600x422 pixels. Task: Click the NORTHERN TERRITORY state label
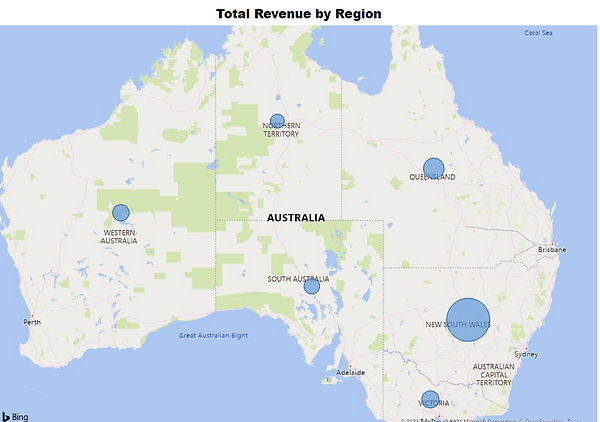click(x=281, y=130)
